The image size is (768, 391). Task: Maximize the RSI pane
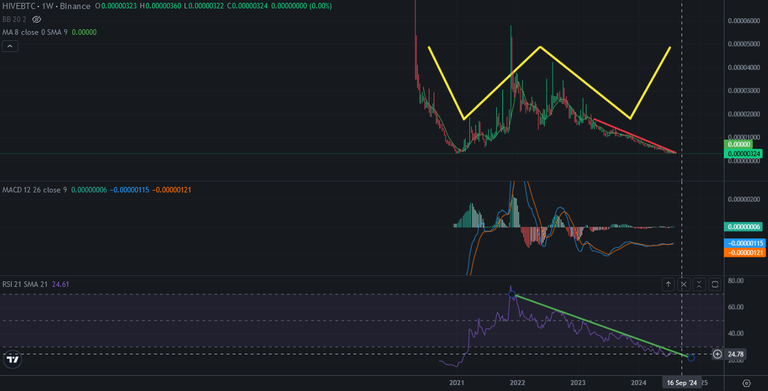(x=715, y=284)
